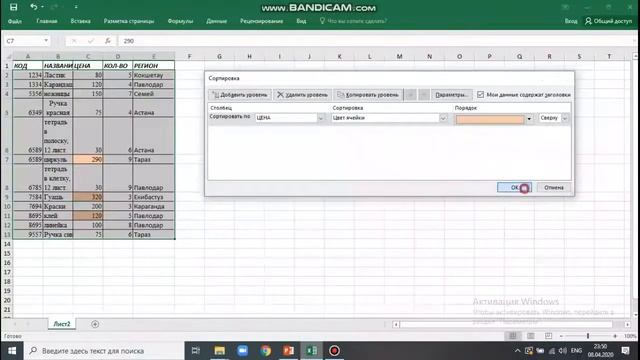Screen dimensions: 640x360
Task: Click Отмена to cancel sorting
Action: [553, 187]
